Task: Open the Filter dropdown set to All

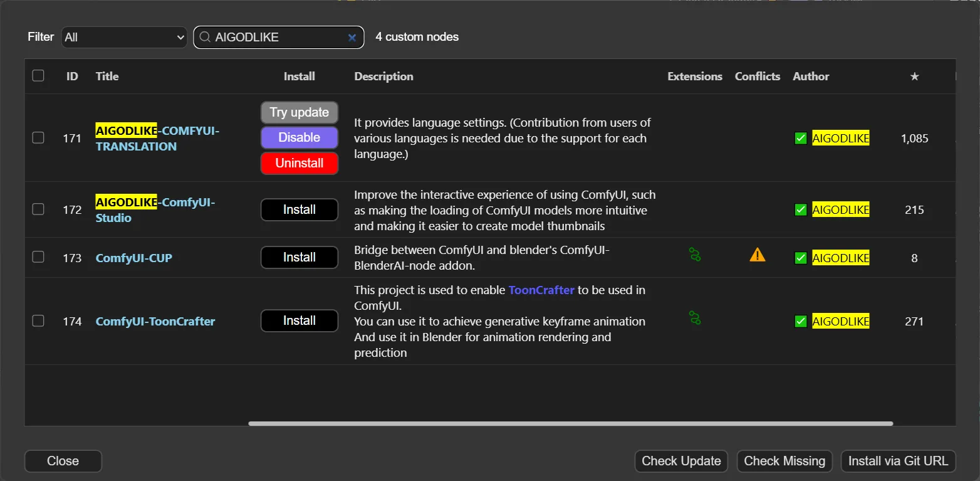Action: point(124,38)
